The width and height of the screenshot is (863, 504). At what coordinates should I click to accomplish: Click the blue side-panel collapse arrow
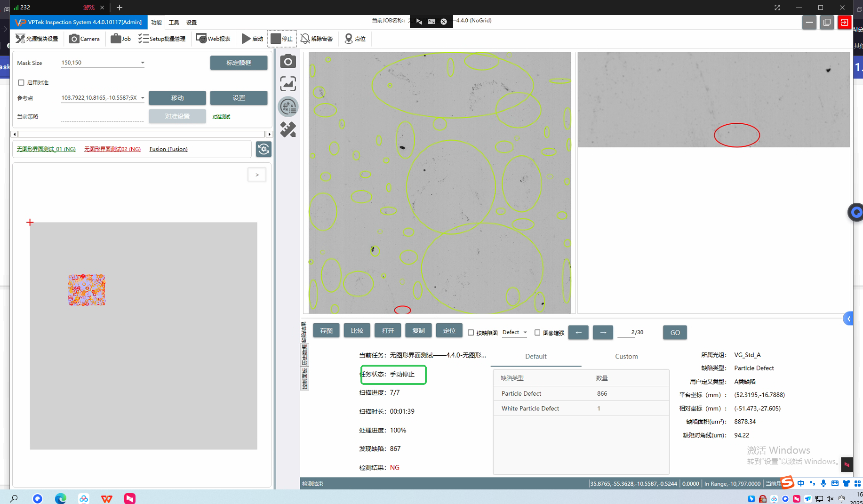point(848,319)
